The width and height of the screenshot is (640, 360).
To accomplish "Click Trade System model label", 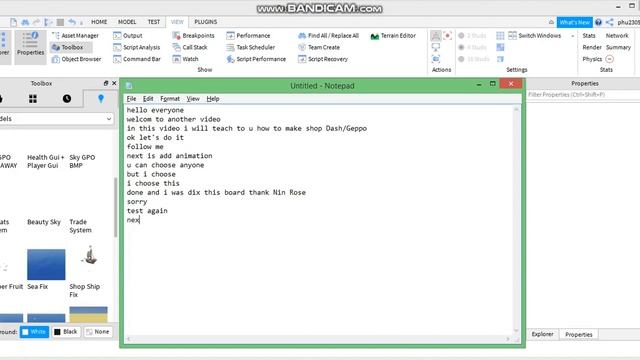I will pos(80,226).
